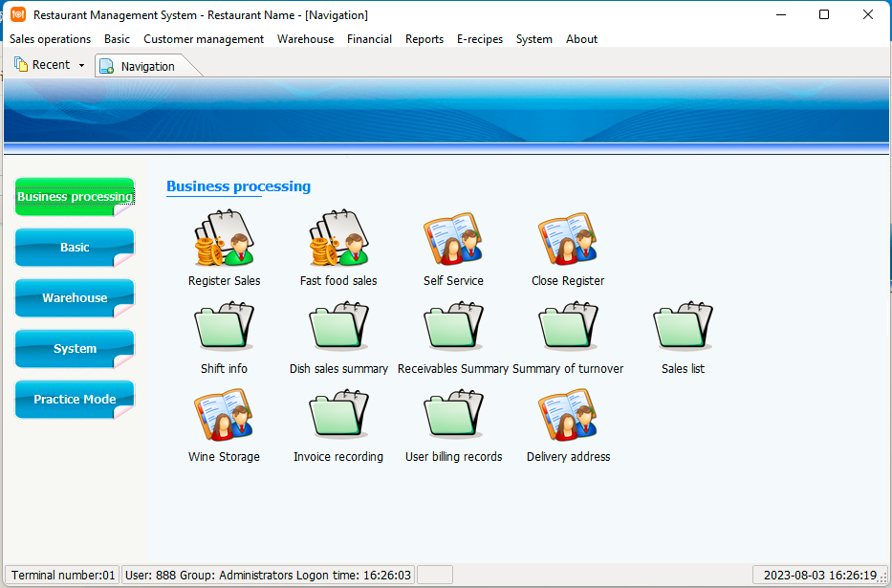Select the Basic sidebar button

pyautogui.click(x=75, y=248)
